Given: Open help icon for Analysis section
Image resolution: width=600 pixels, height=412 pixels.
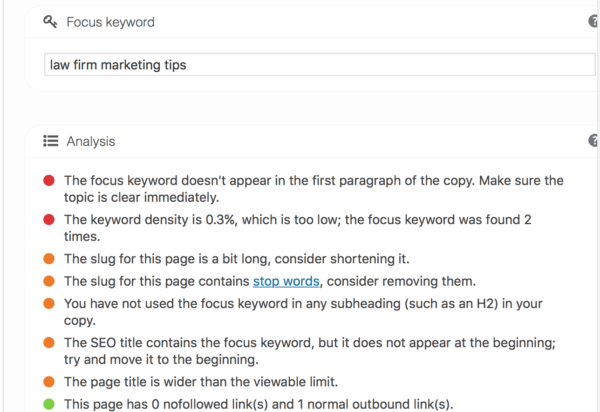Looking at the screenshot, I should coord(593,140).
